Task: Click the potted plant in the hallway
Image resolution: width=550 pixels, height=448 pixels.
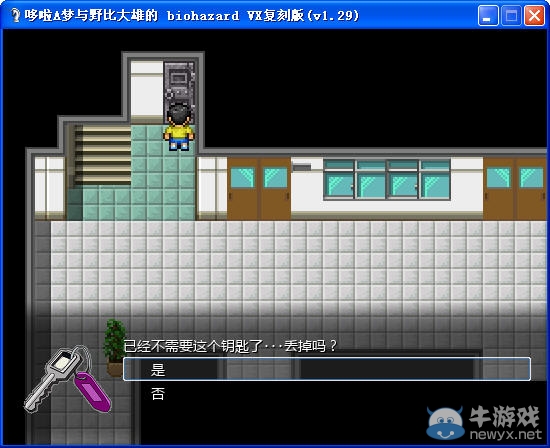Action: [115, 347]
